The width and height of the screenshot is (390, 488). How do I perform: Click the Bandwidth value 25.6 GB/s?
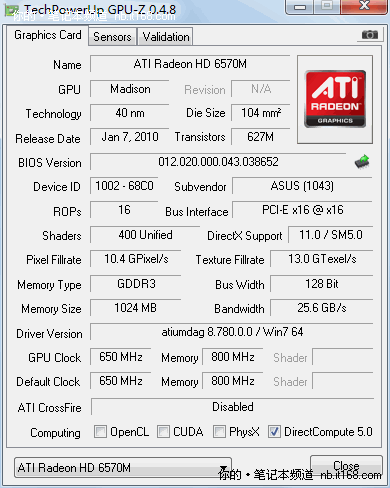[322, 308]
